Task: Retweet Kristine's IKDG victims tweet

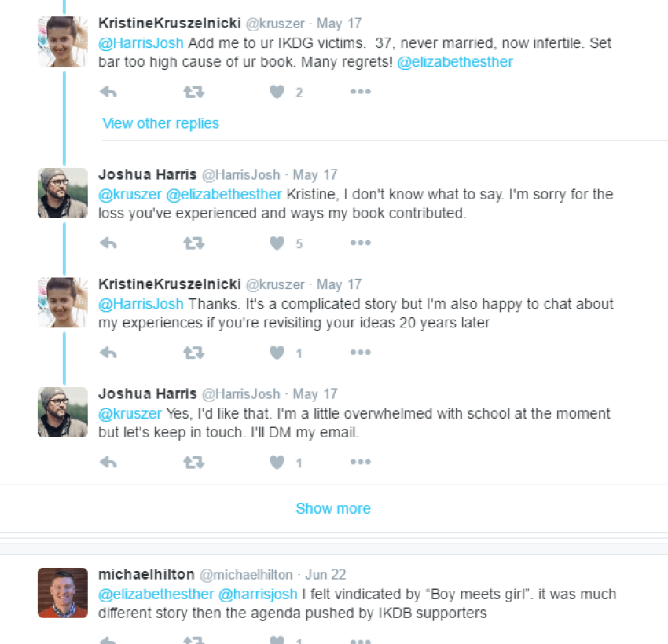Action: [193, 92]
